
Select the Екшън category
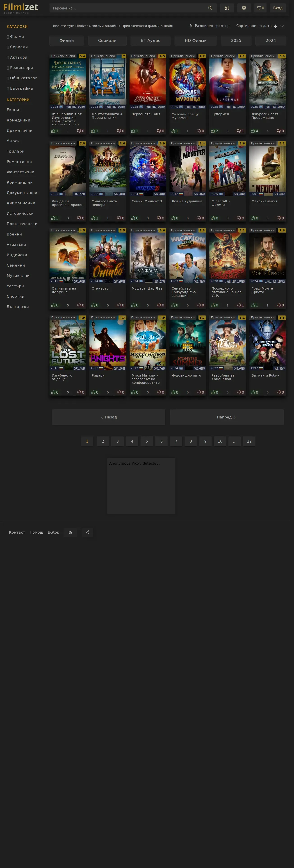tap(14, 110)
